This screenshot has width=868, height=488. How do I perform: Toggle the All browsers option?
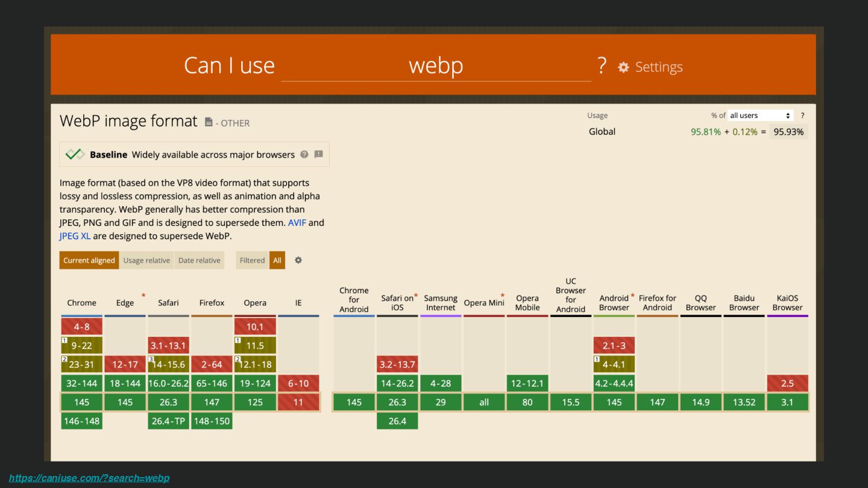[x=277, y=260]
